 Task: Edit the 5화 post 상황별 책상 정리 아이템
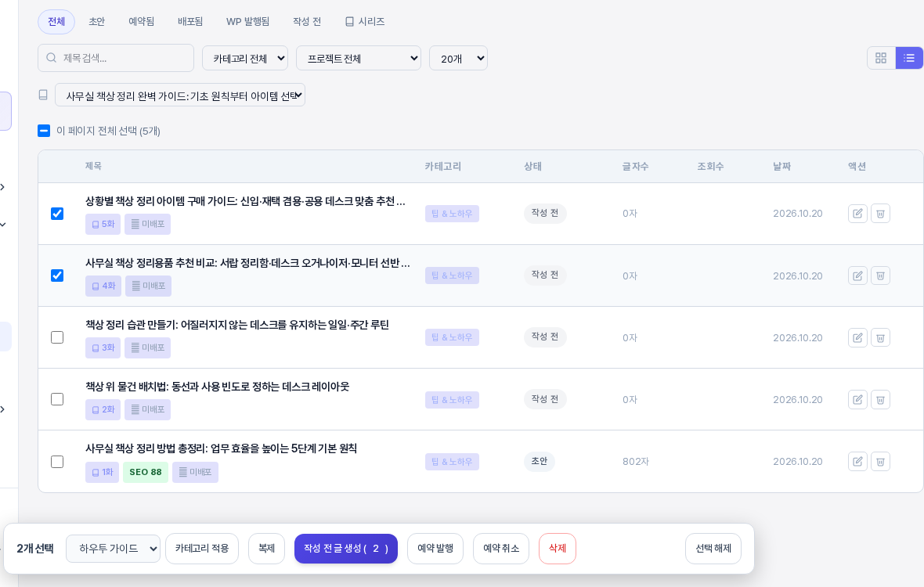pyautogui.click(x=857, y=213)
